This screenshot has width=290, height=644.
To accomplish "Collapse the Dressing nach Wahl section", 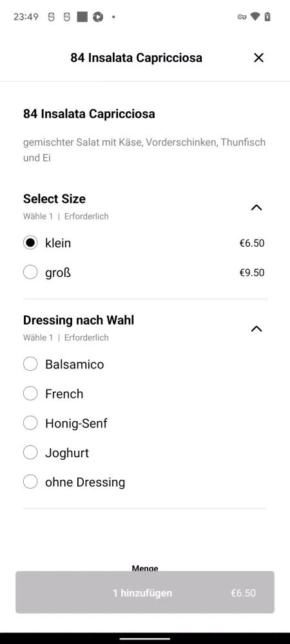I will point(256,328).
